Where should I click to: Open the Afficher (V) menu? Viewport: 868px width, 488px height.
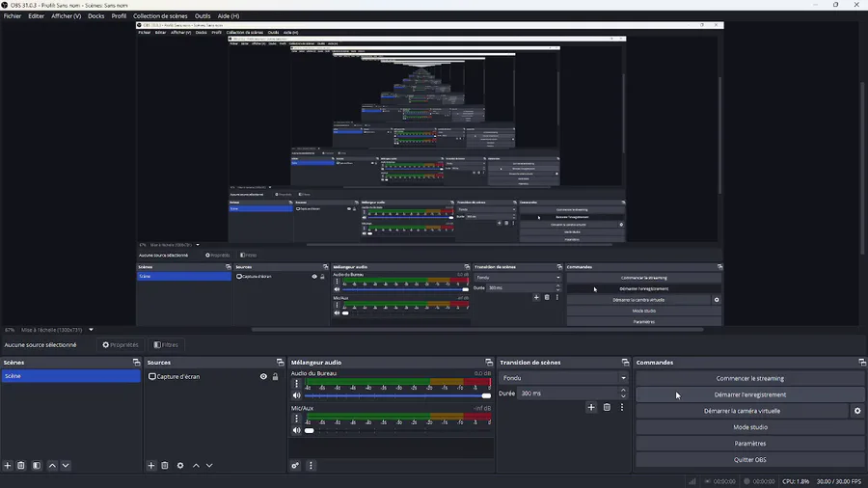tap(66, 16)
